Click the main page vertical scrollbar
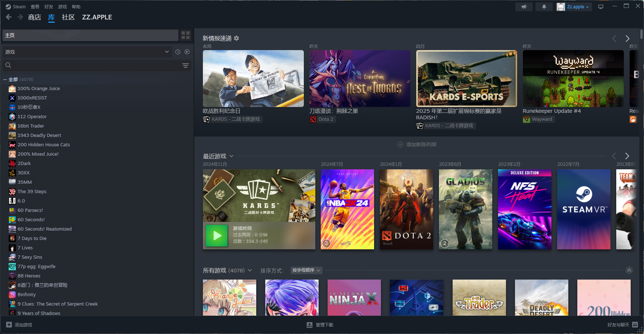The height and width of the screenshot is (334, 644). click(x=641, y=35)
